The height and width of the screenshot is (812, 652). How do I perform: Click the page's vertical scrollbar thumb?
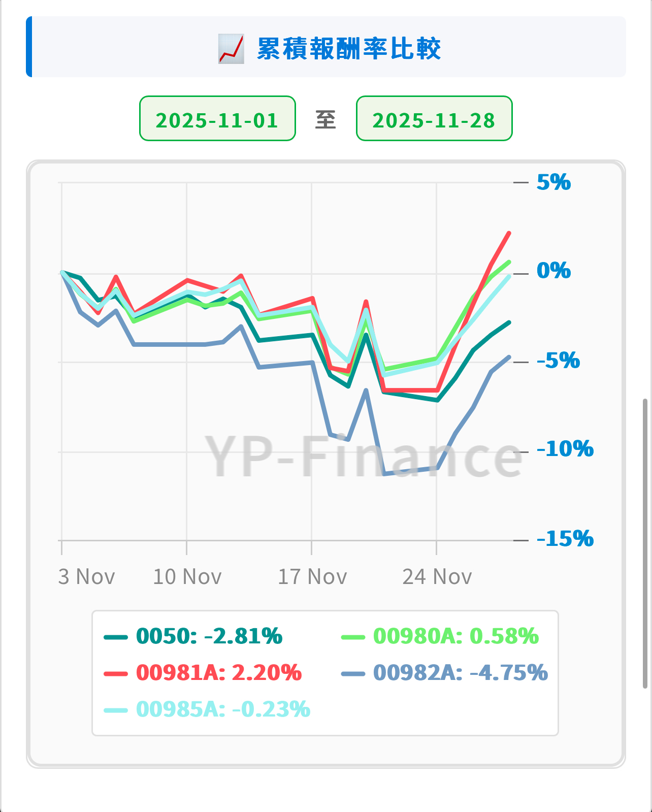click(x=645, y=543)
